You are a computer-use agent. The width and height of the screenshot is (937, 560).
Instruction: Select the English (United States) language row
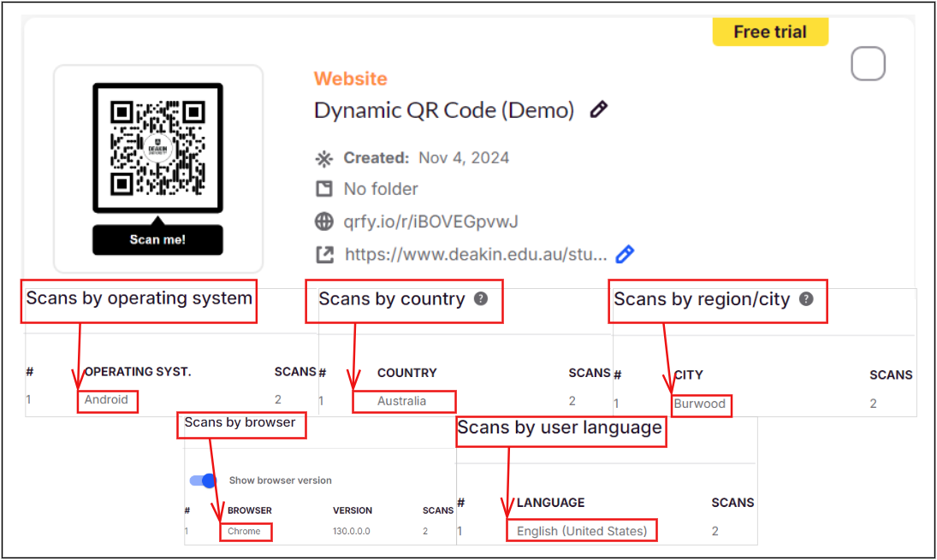[582, 531]
